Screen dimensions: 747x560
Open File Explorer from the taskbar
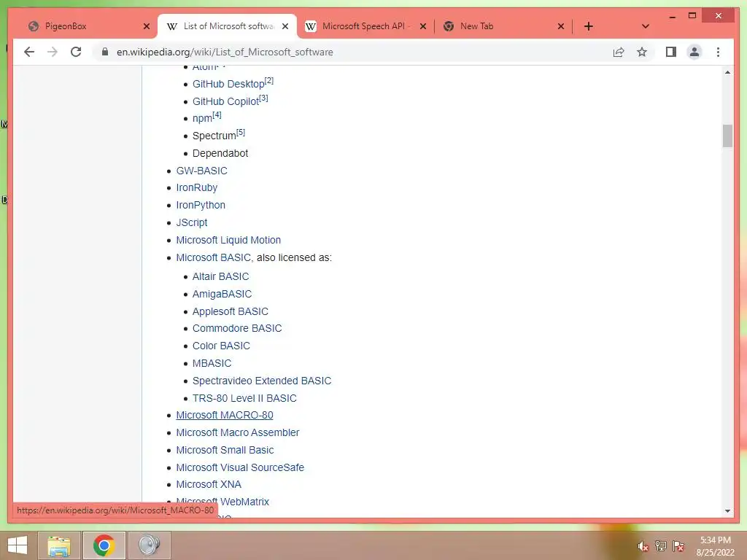coord(59,545)
